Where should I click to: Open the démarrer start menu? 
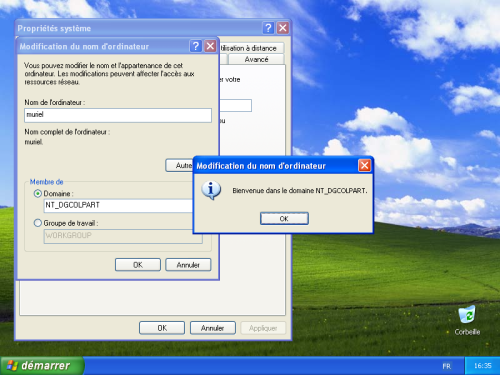coord(42,366)
